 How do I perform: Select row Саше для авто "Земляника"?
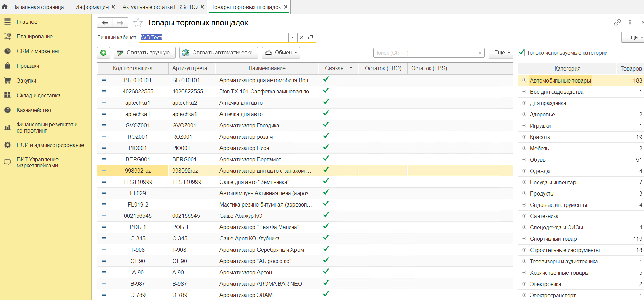(305, 182)
